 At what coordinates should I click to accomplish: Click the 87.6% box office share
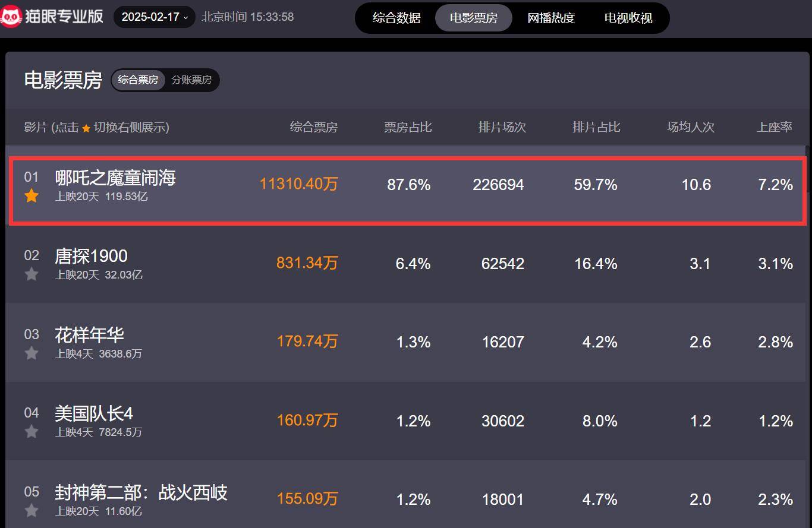pyautogui.click(x=409, y=185)
